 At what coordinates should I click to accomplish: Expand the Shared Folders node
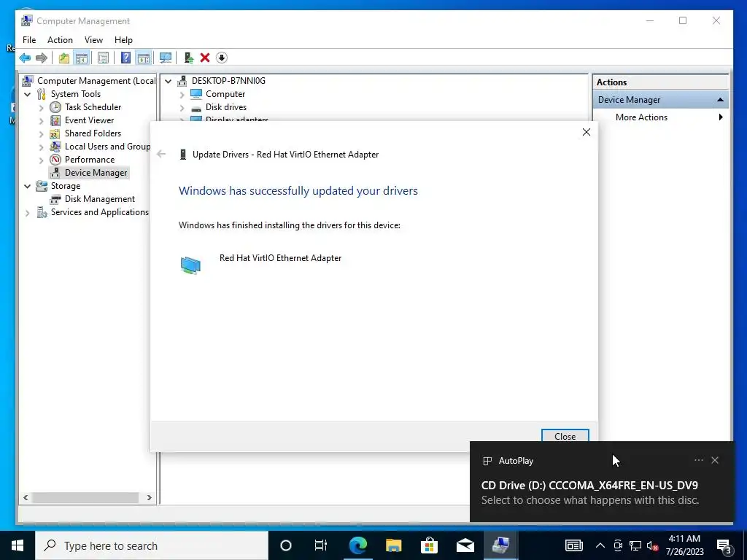point(42,134)
